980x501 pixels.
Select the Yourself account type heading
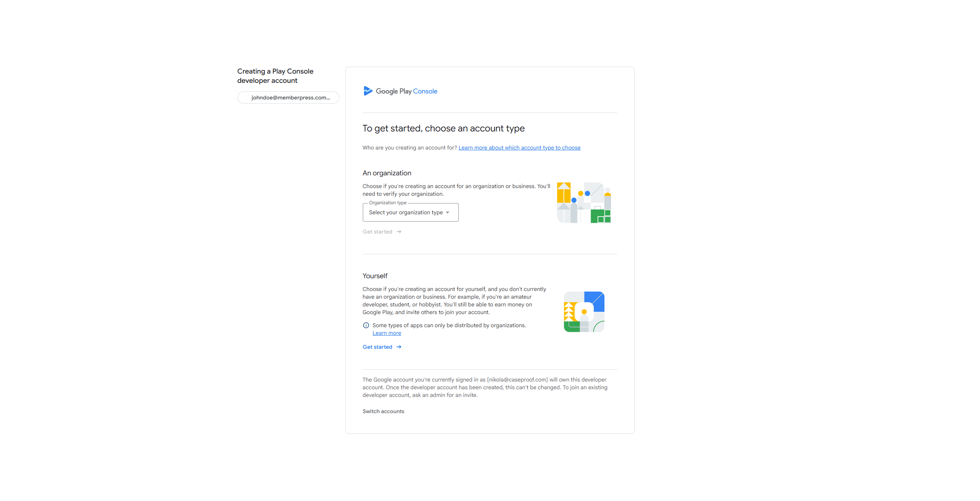374,276
